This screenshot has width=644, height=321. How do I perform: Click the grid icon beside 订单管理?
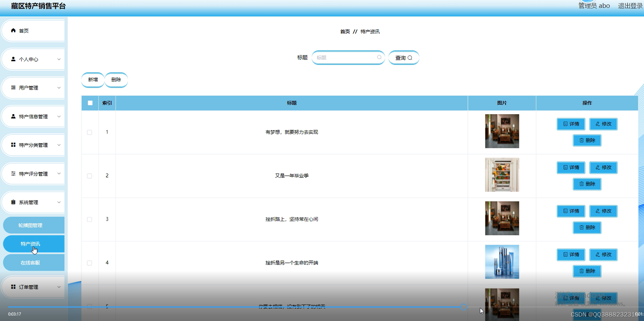[x=13, y=287]
